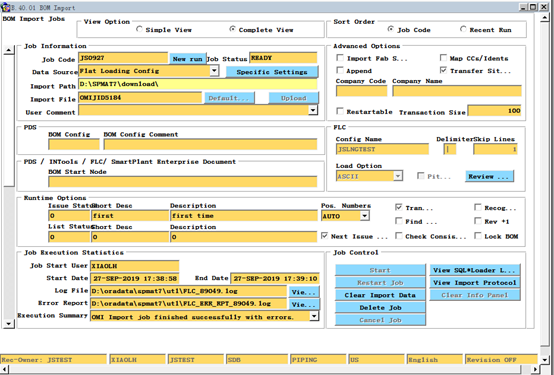Viewport: 554px width, 375px height.
Task: Open View SQL*Loader L... log
Action: coord(475,270)
